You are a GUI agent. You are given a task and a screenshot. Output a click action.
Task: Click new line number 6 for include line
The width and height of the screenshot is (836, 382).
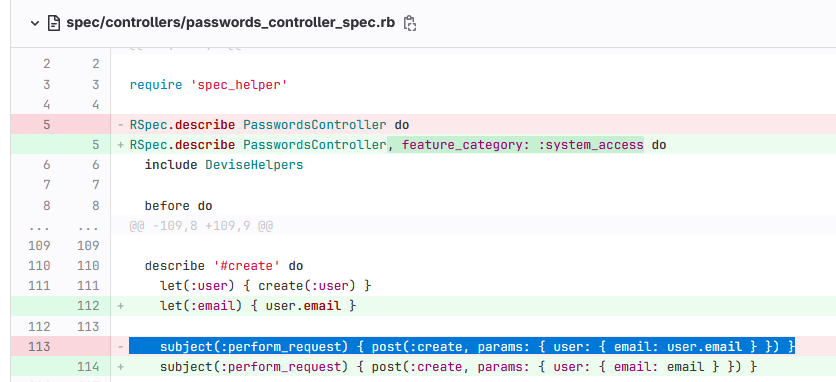coord(95,165)
